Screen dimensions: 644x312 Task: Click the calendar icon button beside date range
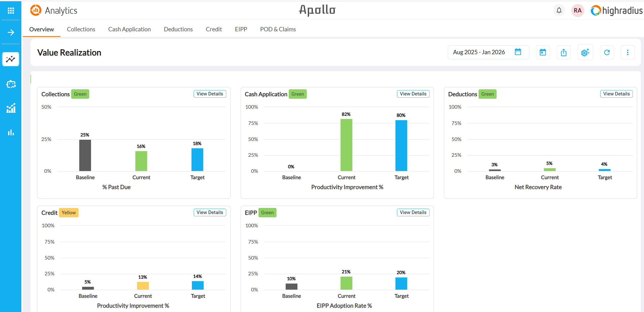click(x=543, y=52)
